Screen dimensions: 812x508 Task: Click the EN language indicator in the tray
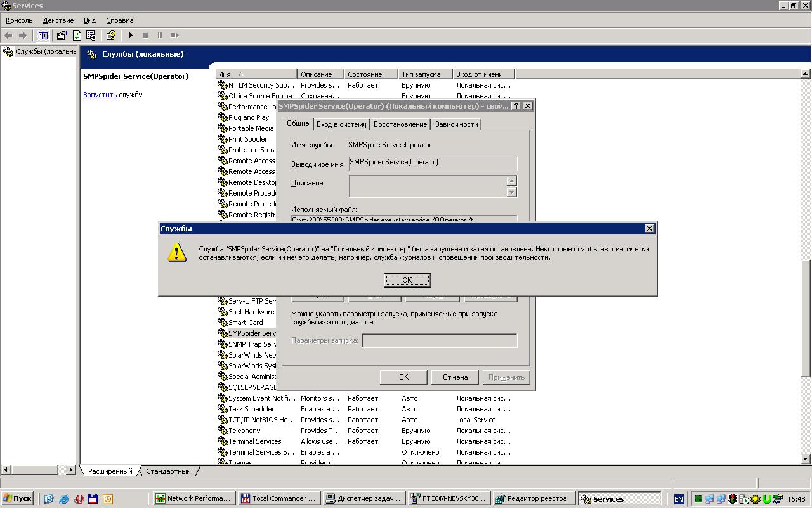coord(679,499)
